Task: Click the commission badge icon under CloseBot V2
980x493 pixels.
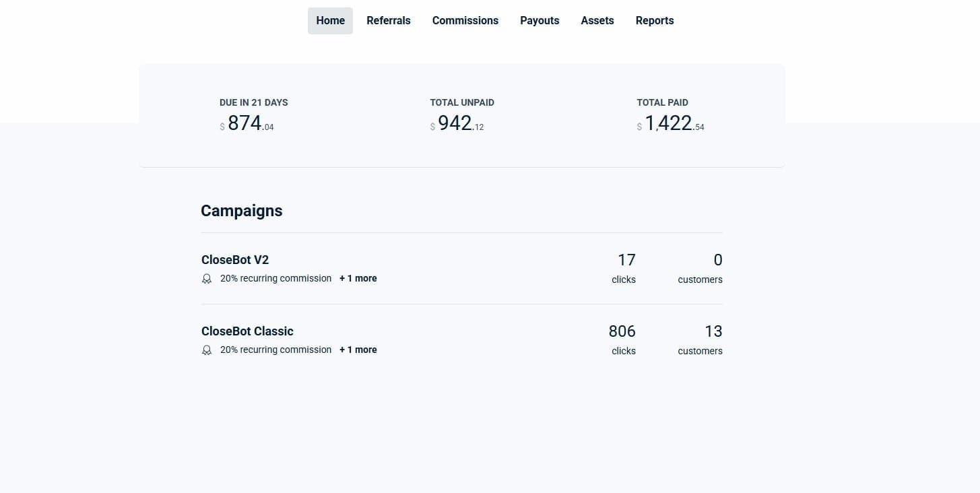Action: 207,279
